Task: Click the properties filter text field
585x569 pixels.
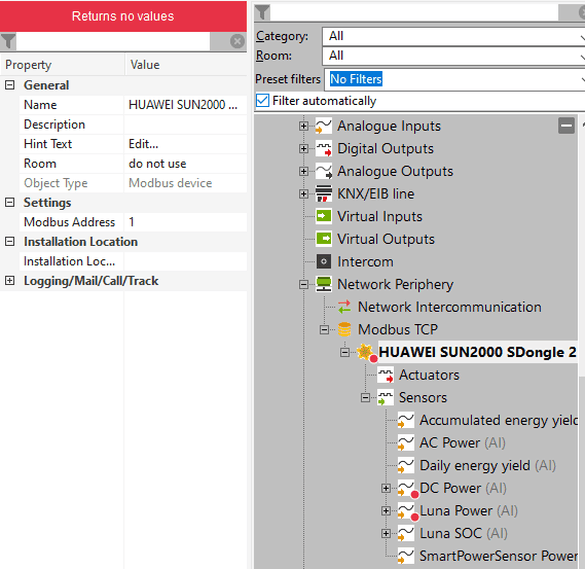Action: pos(113,41)
